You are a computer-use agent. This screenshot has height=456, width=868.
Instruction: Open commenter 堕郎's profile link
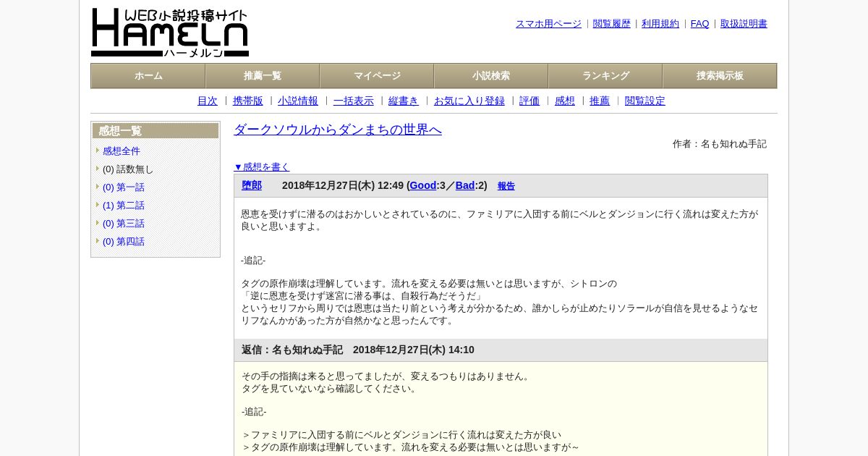pos(252,186)
